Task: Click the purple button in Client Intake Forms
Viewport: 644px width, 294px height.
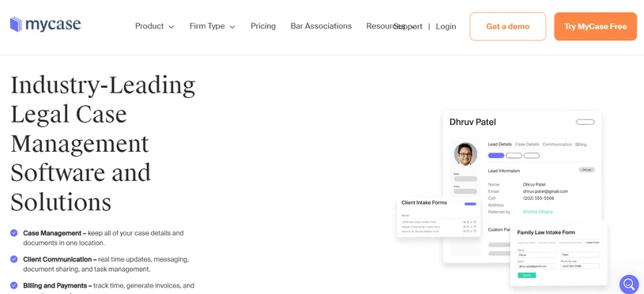Action: 470,204
